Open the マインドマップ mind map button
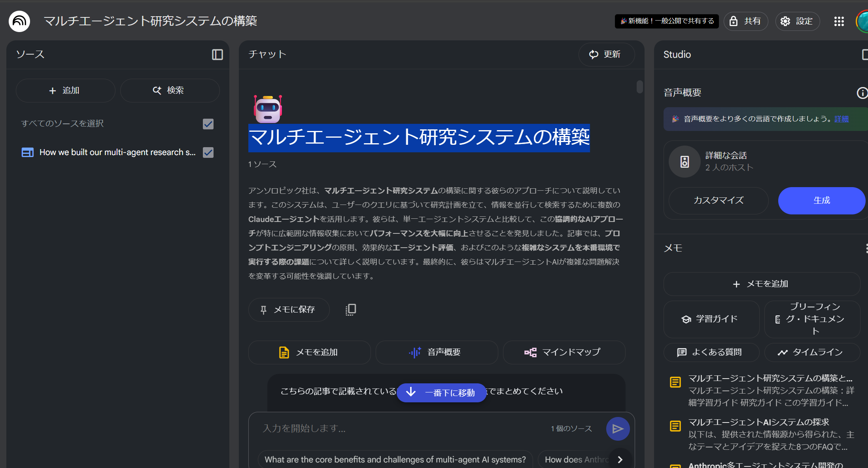Viewport: 868px width, 468px height. (564, 352)
